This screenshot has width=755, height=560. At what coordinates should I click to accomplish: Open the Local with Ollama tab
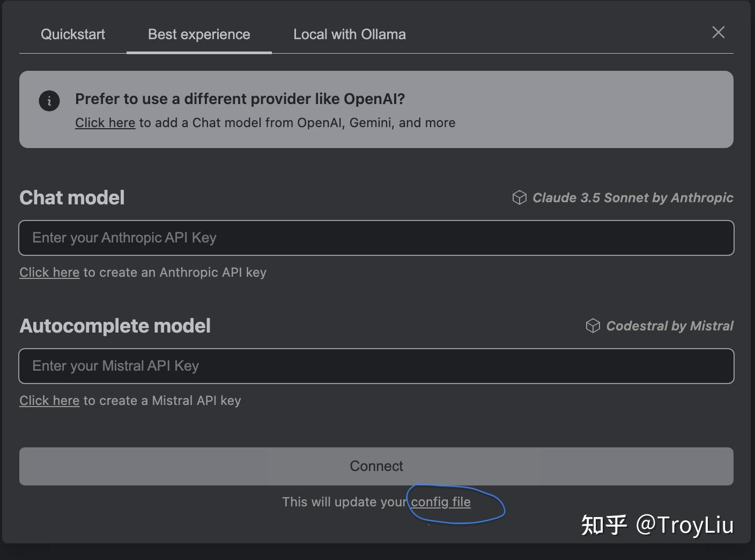(x=349, y=34)
